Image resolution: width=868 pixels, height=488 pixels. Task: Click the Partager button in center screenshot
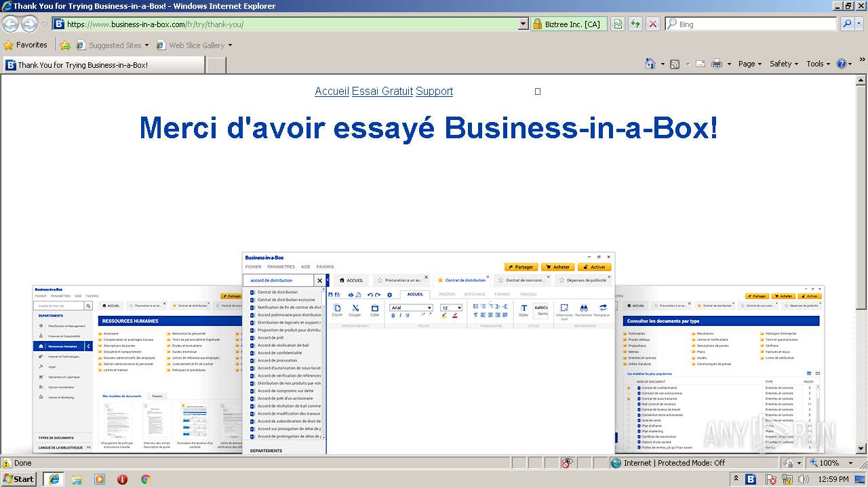click(x=521, y=267)
